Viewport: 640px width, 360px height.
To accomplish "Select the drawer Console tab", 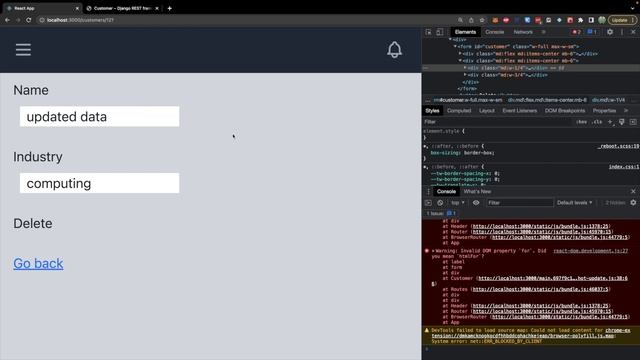I will pos(446,191).
